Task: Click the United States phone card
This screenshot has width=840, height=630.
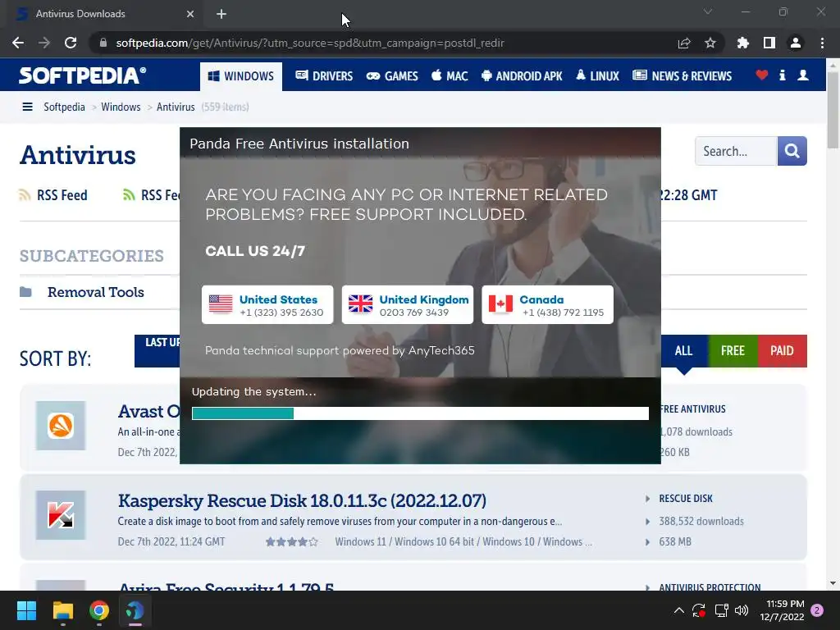Action: (267, 305)
